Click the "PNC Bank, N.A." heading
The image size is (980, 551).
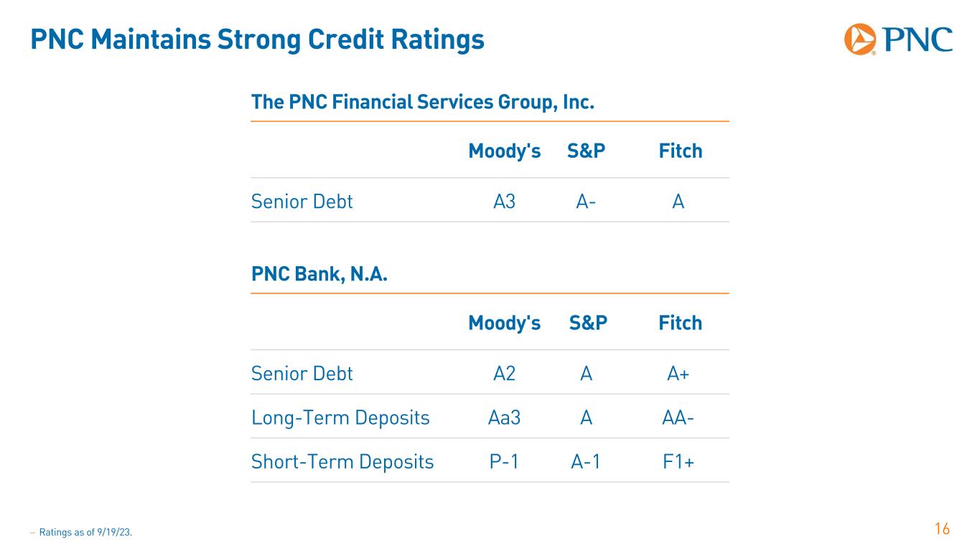click(319, 275)
